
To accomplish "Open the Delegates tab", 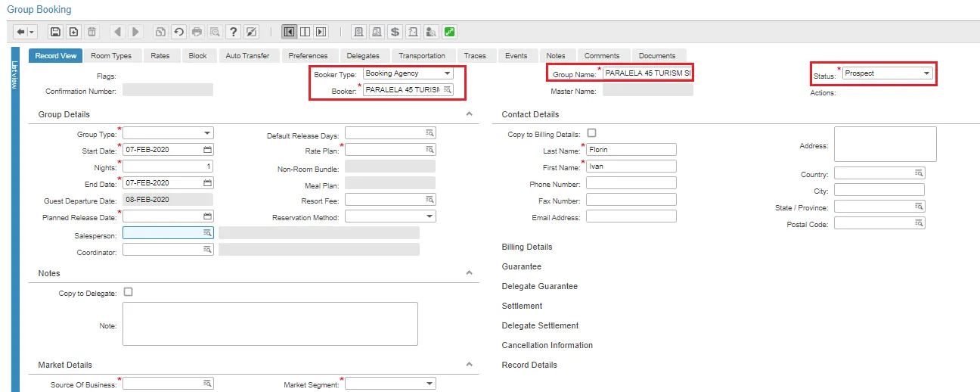I will [364, 56].
